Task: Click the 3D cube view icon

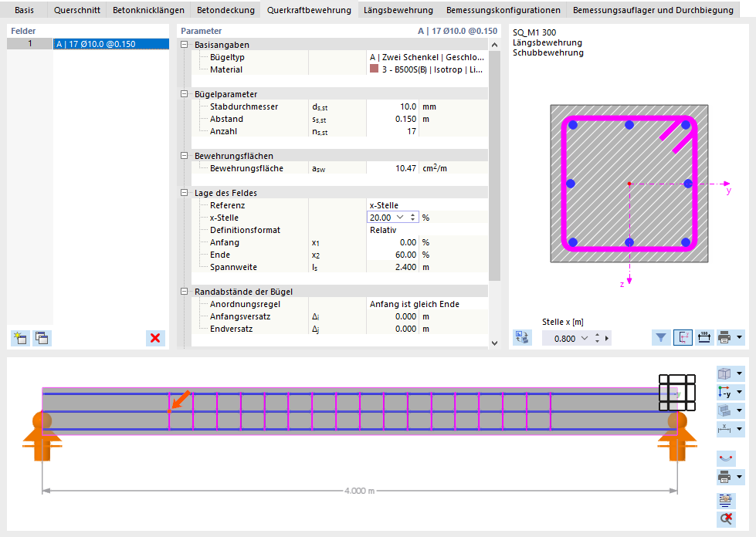Action: 724,373
